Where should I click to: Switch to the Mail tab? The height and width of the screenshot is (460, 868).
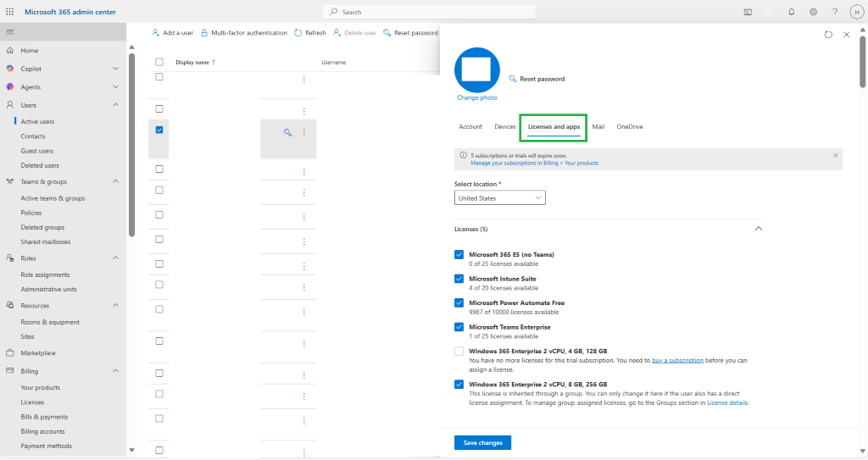(x=598, y=127)
